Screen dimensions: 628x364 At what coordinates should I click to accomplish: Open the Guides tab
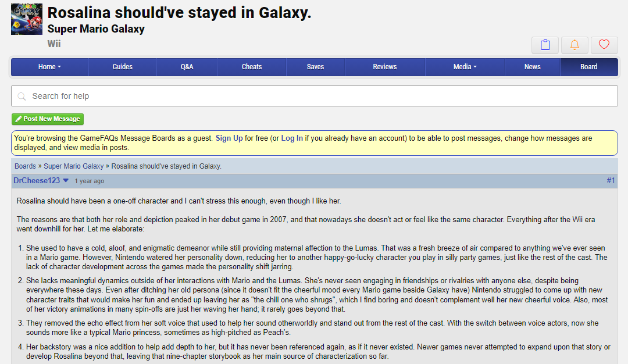tap(123, 67)
